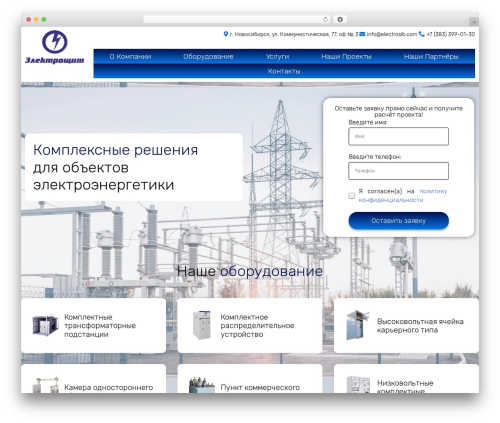This screenshot has height=423, width=500.
Task: Click the browser address bar
Action: pos(237,20)
